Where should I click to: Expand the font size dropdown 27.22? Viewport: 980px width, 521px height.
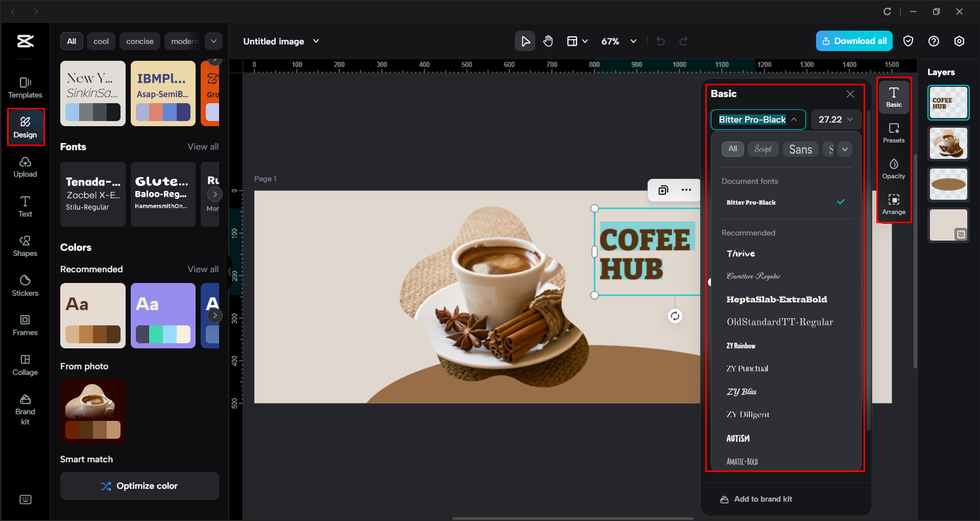(835, 120)
